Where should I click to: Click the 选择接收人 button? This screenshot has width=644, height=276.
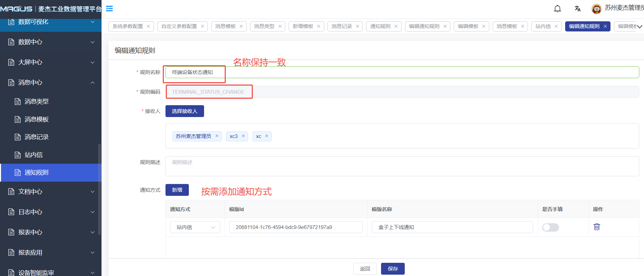(x=184, y=111)
